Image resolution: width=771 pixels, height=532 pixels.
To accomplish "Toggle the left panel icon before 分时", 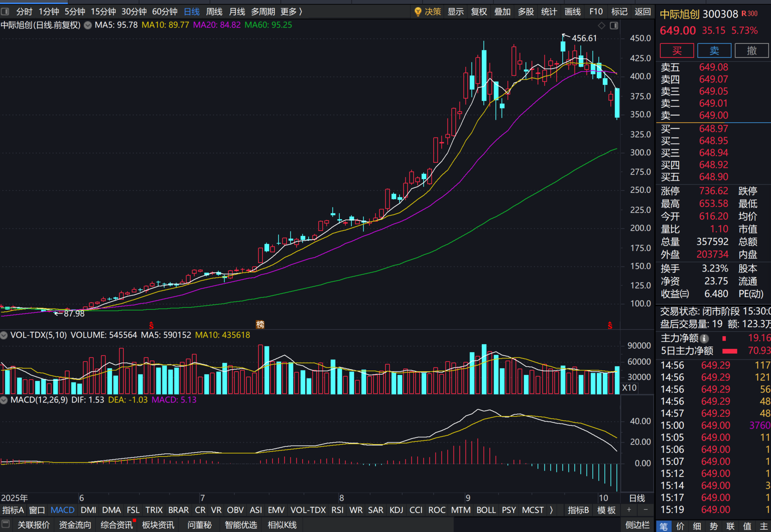I will click(x=5, y=12).
